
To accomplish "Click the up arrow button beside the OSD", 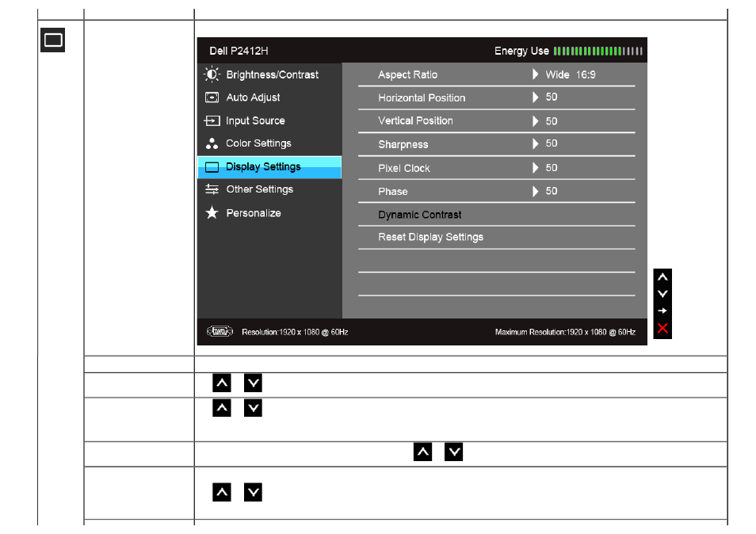I will click(662, 277).
